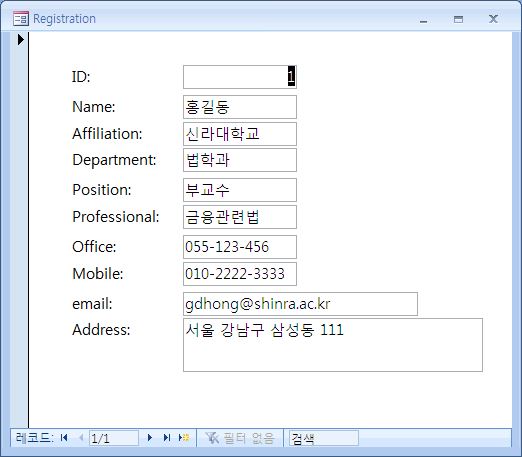
Task: Minimize the Registration window
Action: [x=423, y=20]
